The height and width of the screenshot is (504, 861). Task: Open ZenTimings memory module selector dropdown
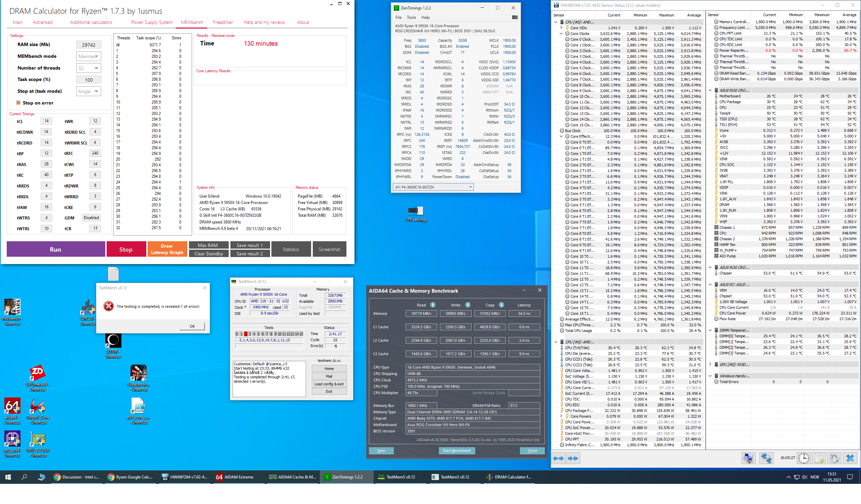[433, 187]
